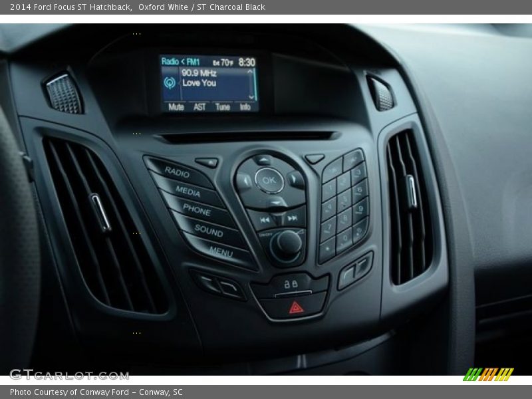
Task: Click the scroll-down chevron on display
Action: click(251, 97)
